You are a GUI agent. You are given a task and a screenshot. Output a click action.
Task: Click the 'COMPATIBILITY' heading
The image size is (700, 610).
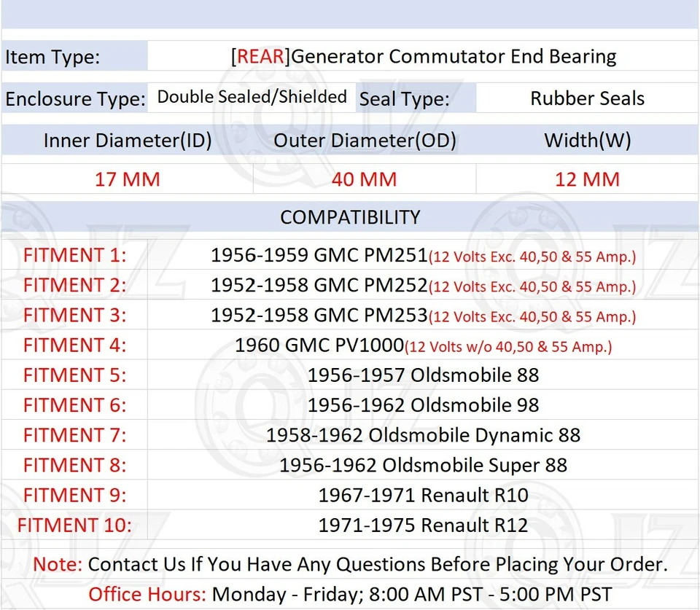point(351,217)
